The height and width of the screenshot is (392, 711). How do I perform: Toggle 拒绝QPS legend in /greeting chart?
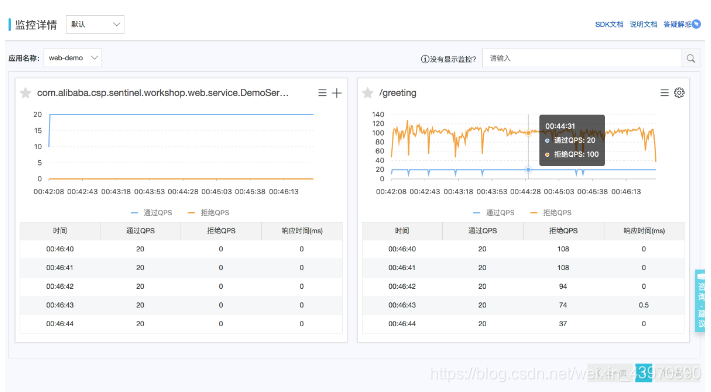coord(551,212)
